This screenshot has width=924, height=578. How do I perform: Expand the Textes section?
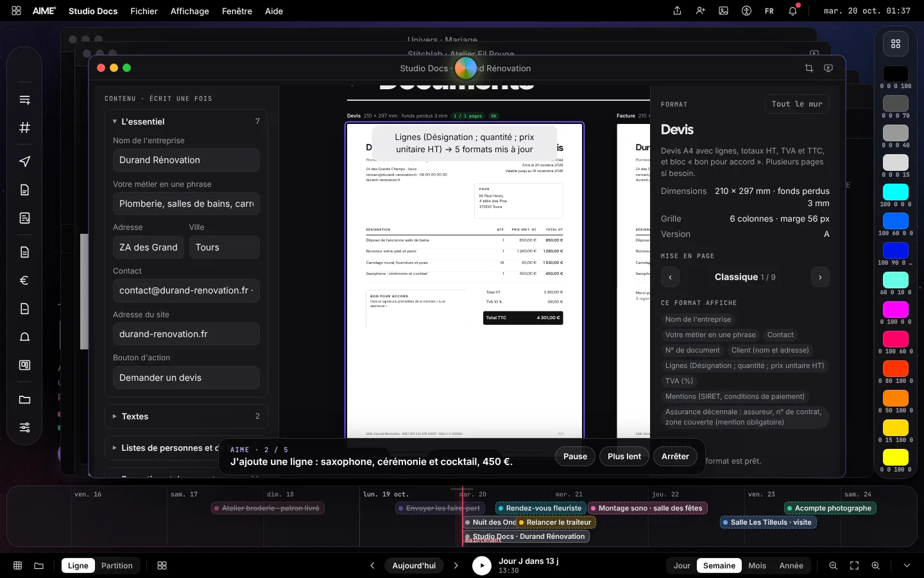[186, 416]
